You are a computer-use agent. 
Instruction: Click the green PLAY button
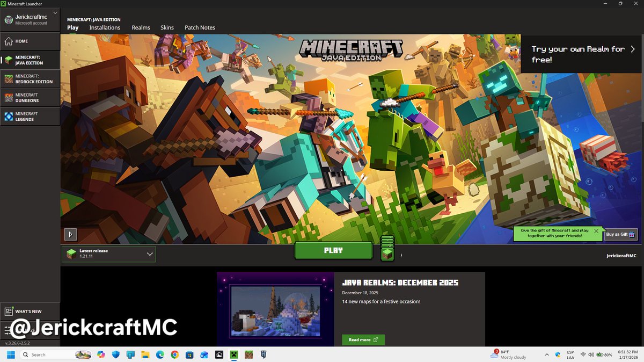333,250
